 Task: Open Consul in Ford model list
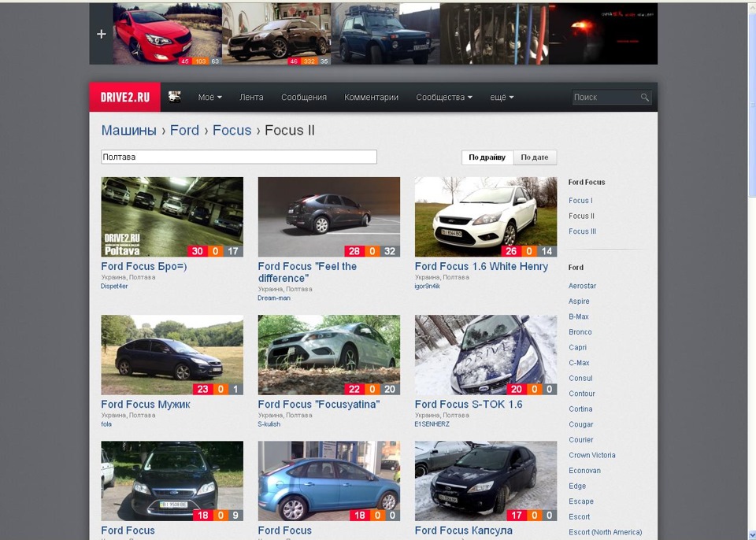580,379
